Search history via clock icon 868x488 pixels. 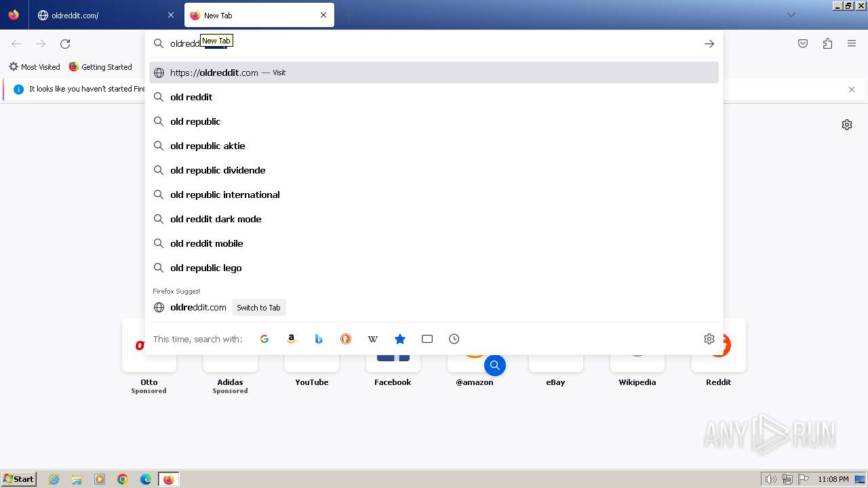454,339
